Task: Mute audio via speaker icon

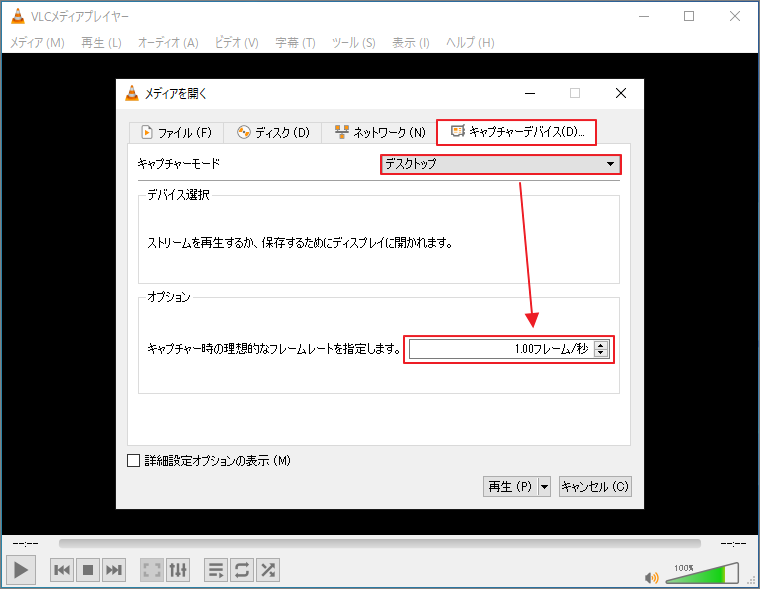Action: 651,577
